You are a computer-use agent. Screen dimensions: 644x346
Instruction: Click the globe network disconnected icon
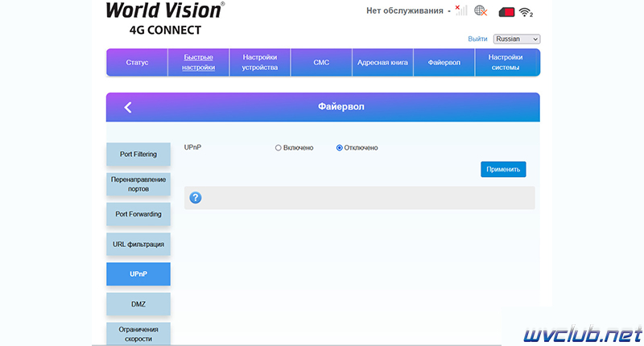coord(481,11)
